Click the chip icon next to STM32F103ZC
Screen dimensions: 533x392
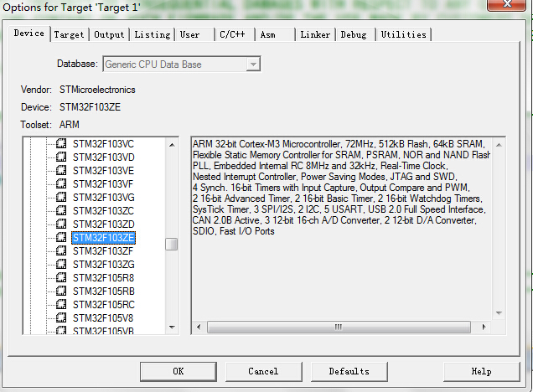pos(61,210)
